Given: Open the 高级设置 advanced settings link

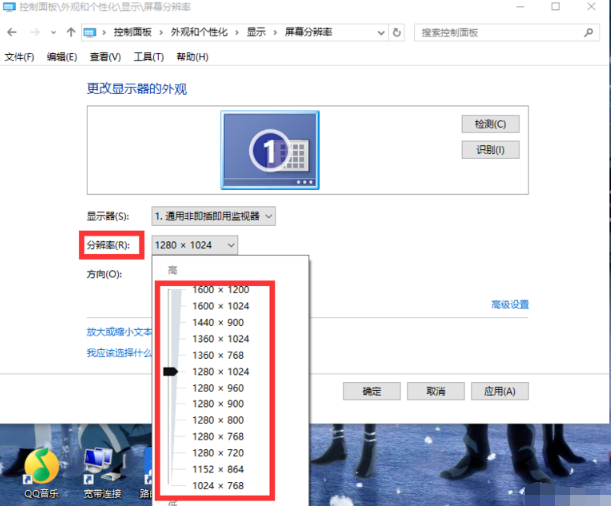Looking at the screenshot, I should (510, 305).
